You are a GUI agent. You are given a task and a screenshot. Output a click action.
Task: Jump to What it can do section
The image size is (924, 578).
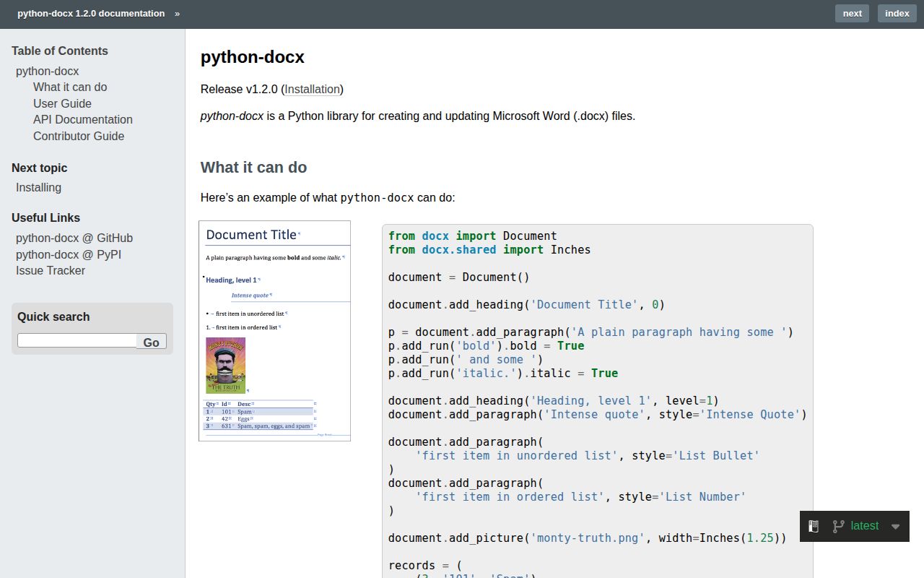click(70, 87)
